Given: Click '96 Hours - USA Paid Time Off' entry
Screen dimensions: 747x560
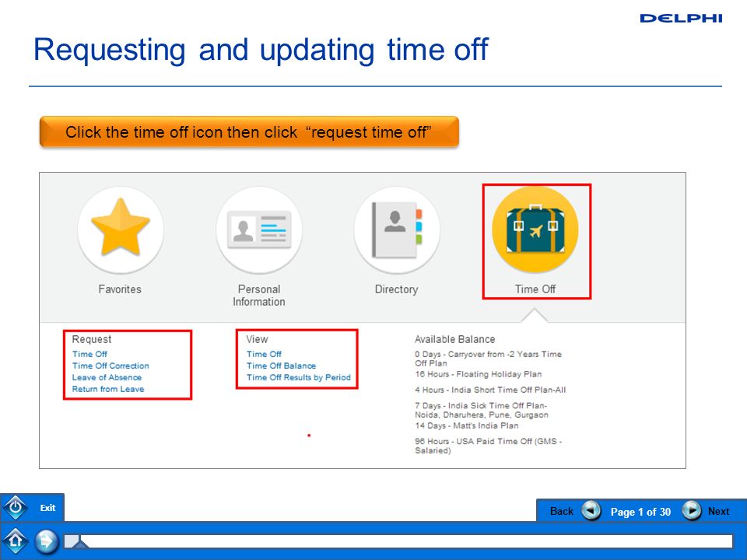Looking at the screenshot, I should pyautogui.click(x=489, y=446).
